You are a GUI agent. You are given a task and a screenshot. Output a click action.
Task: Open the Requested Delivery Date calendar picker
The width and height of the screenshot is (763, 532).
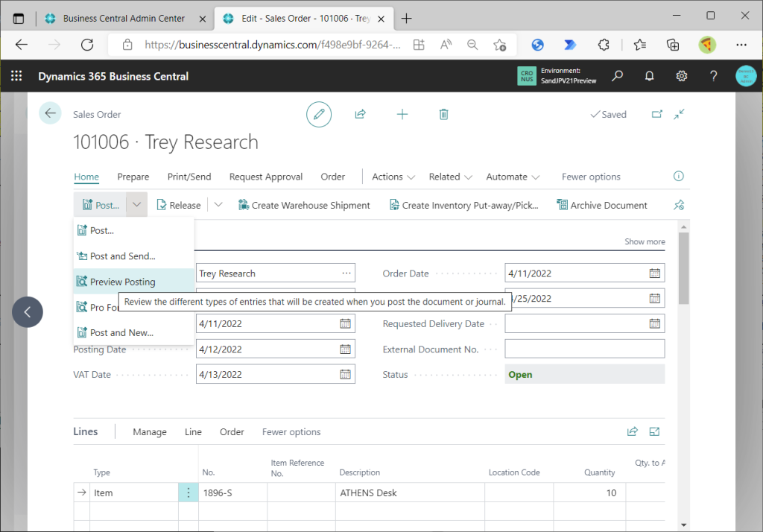(x=654, y=323)
